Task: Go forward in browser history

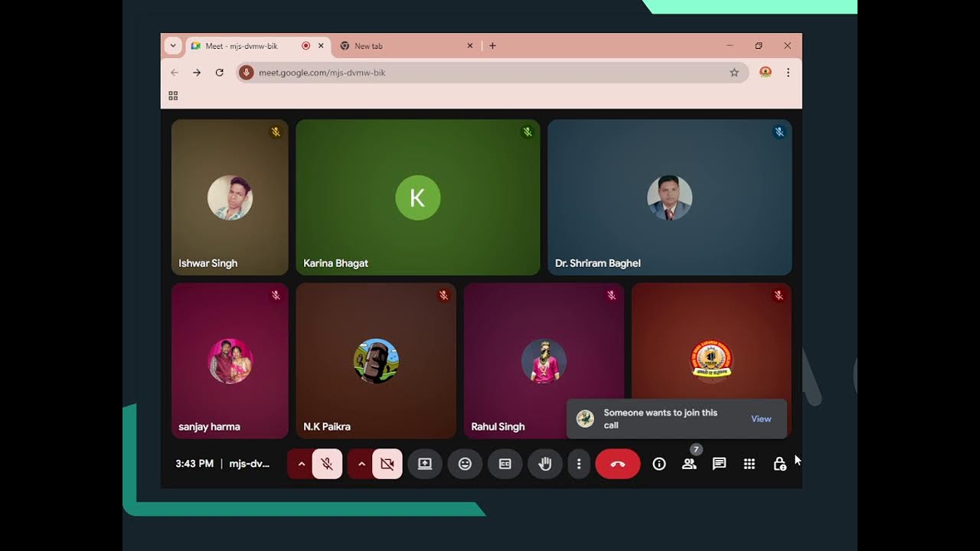Action: pos(197,73)
